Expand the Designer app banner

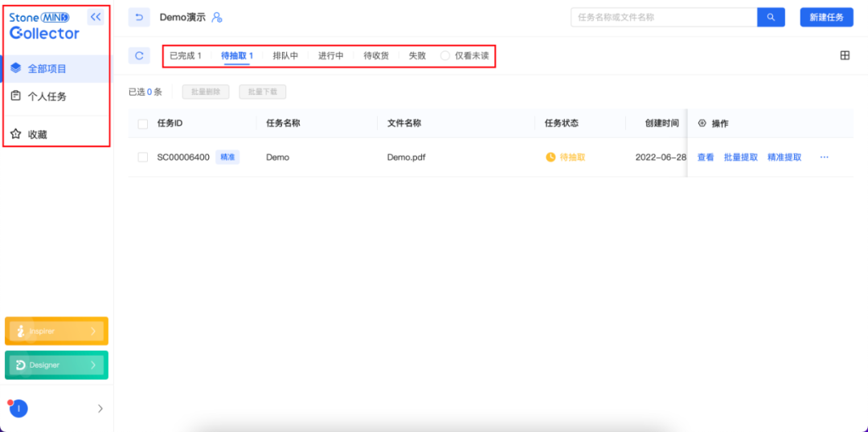56,365
